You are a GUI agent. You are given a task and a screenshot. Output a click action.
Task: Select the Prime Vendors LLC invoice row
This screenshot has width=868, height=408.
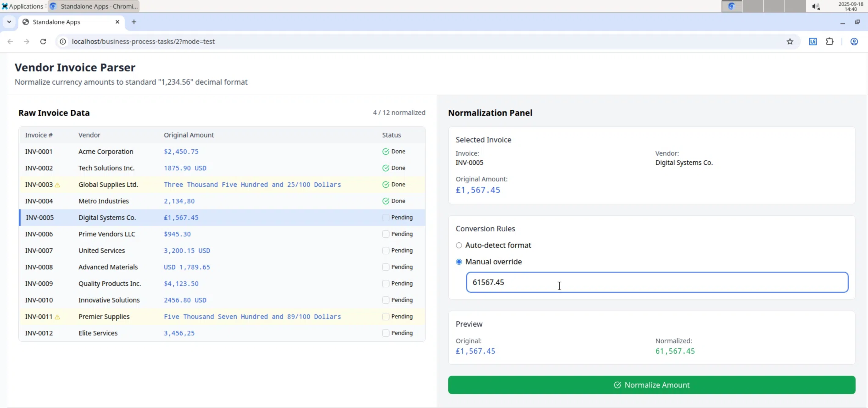222,234
